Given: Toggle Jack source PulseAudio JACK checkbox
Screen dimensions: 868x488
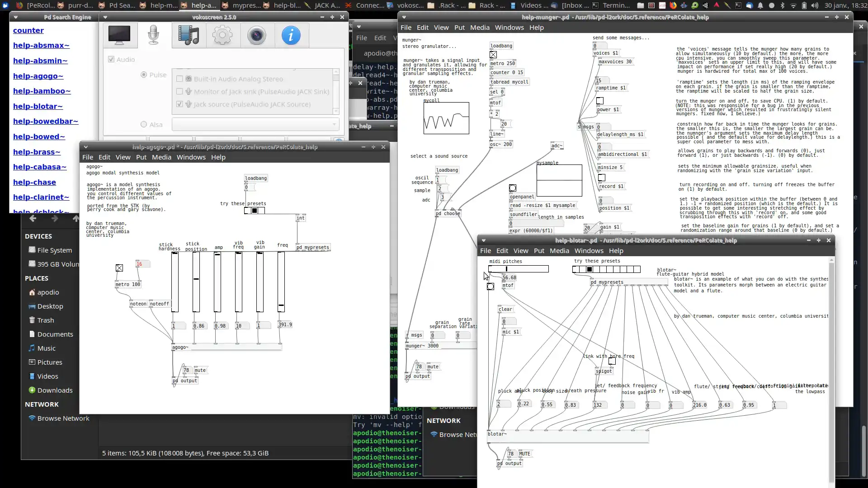Looking at the screenshot, I should tap(180, 103).
